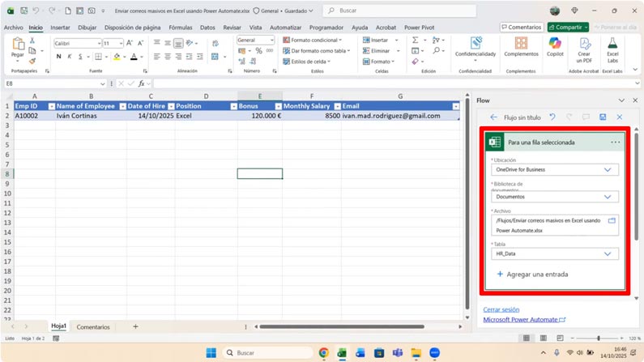Image resolution: width=644 pixels, height=362 pixels.
Task: Open the Calibri font name dropdown
Action: pyautogui.click(x=99, y=43)
